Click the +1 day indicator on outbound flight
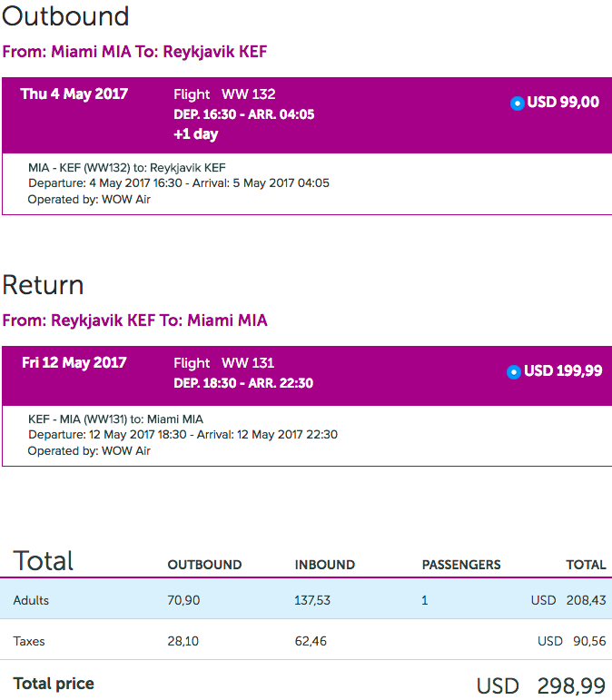The width and height of the screenshot is (612, 700). [x=196, y=134]
